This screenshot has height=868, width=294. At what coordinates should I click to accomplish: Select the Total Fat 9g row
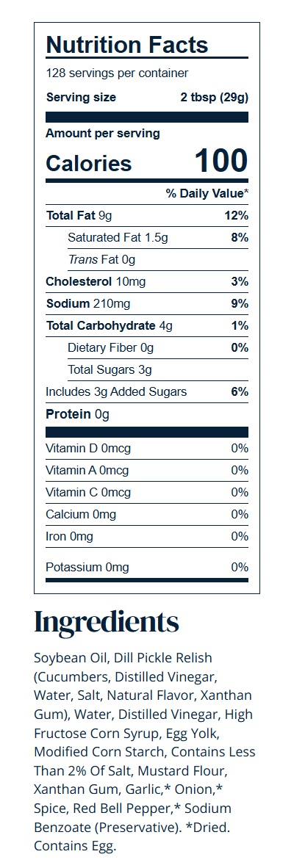[147, 215]
